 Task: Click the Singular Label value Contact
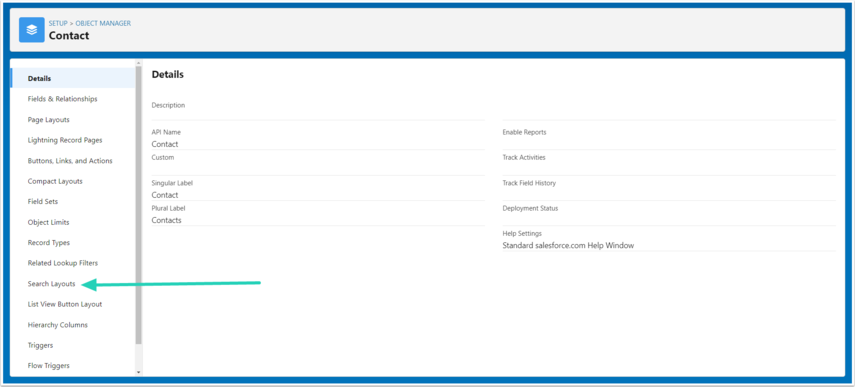pos(165,195)
